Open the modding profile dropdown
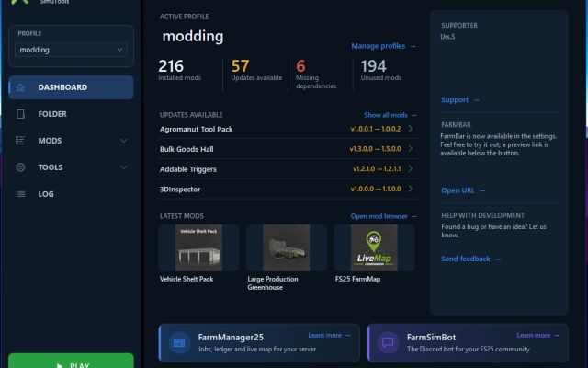Screen dimensions: 588x368 pyautogui.click(x=71, y=50)
